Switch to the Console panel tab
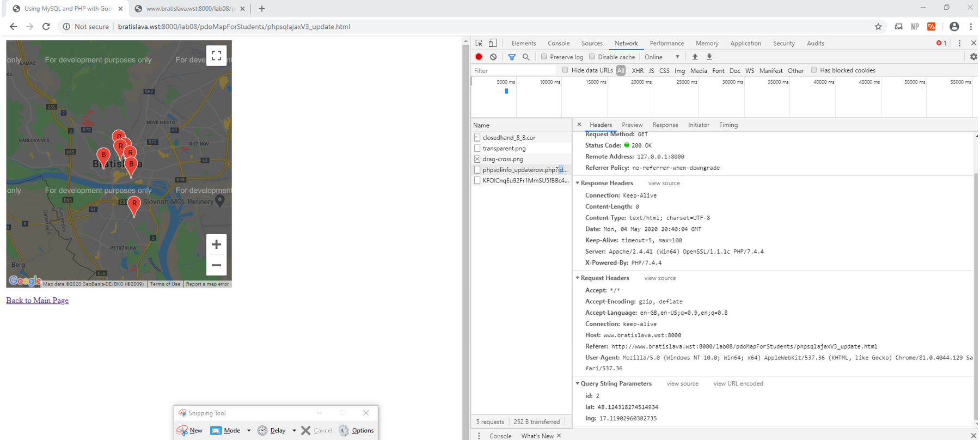Viewport: 980px width, 440px height. 559,43
